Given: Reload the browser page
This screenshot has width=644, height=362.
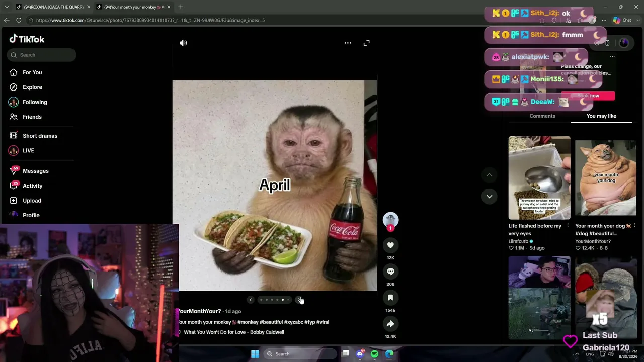Looking at the screenshot, I should click(19, 20).
